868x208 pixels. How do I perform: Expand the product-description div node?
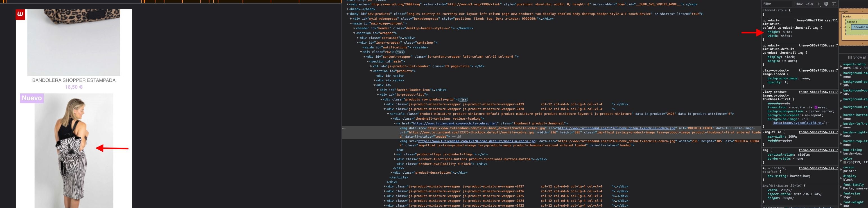391,173
